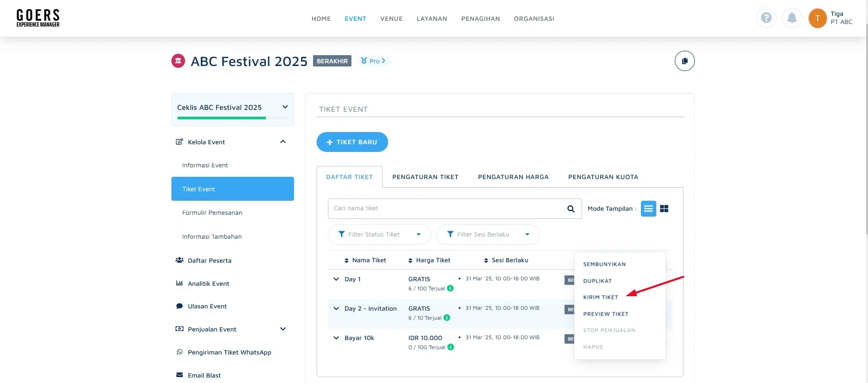Click the search magnifier icon
The height and width of the screenshot is (383, 868).
(571, 208)
